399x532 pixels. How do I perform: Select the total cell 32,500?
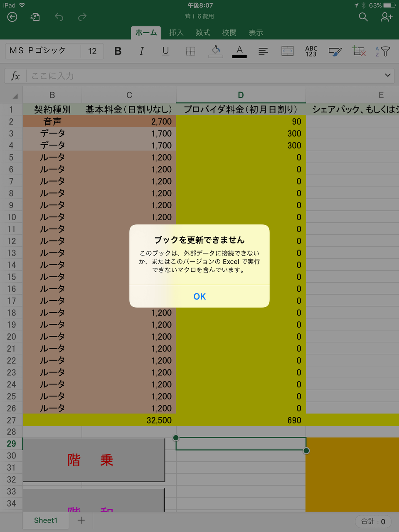(x=129, y=420)
